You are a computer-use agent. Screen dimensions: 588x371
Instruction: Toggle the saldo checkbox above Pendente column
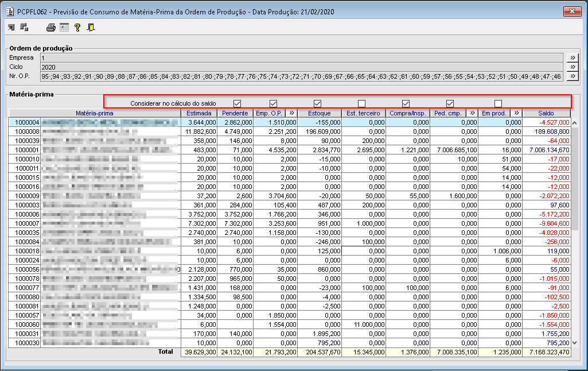pyautogui.click(x=237, y=103)
